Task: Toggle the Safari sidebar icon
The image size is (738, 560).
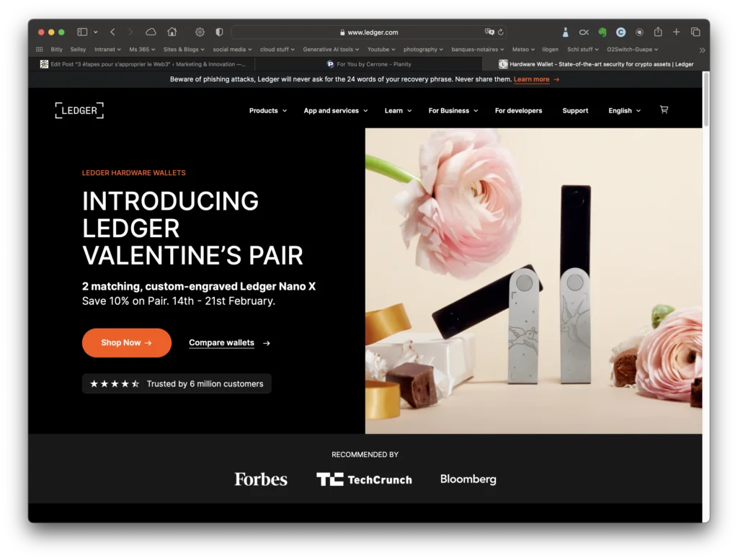Action: (82, 32)
